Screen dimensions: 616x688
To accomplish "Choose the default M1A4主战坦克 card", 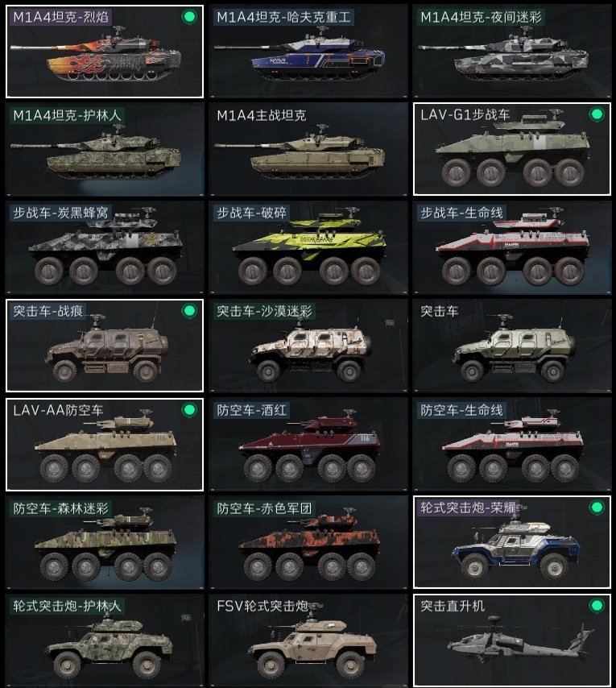I will [308, 149].
